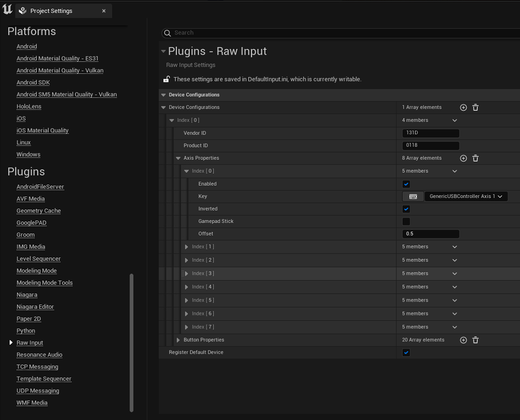Expand Axis Properties Index [ 1 ]
This screenshot has height=420, width=520.
(x=186, y=247)
